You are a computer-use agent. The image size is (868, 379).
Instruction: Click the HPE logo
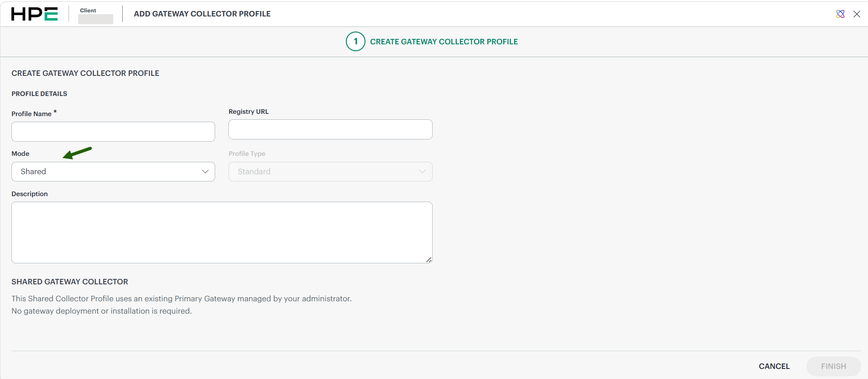click(34, 14)
